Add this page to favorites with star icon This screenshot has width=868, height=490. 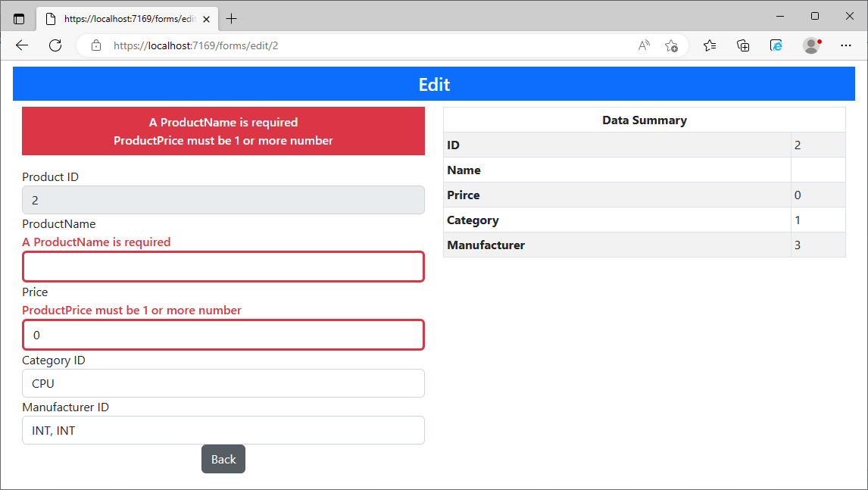pyautogui.click(x=671, y=45)
